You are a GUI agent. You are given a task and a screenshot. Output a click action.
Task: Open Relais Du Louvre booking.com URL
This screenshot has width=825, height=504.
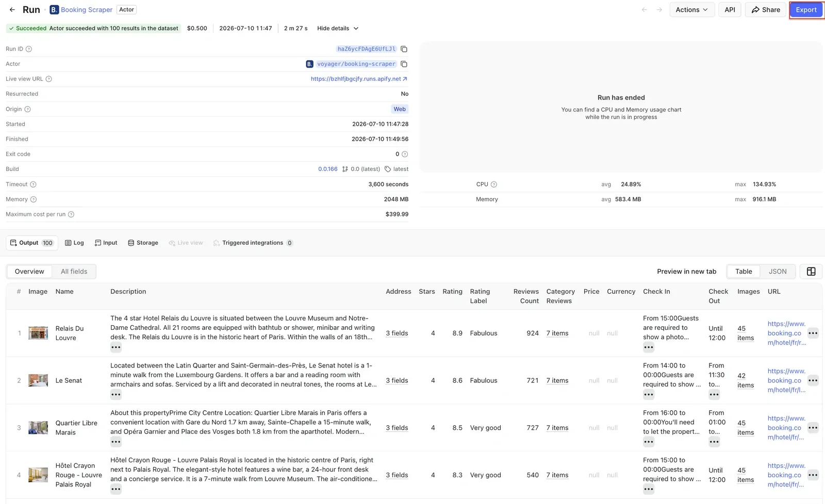tap(786, 333)
